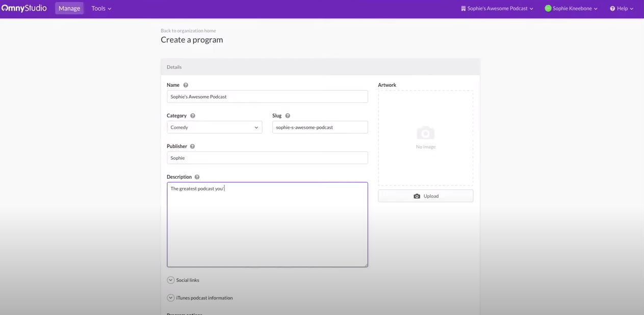Click the help icon next to Publisher

pos(192,147)
